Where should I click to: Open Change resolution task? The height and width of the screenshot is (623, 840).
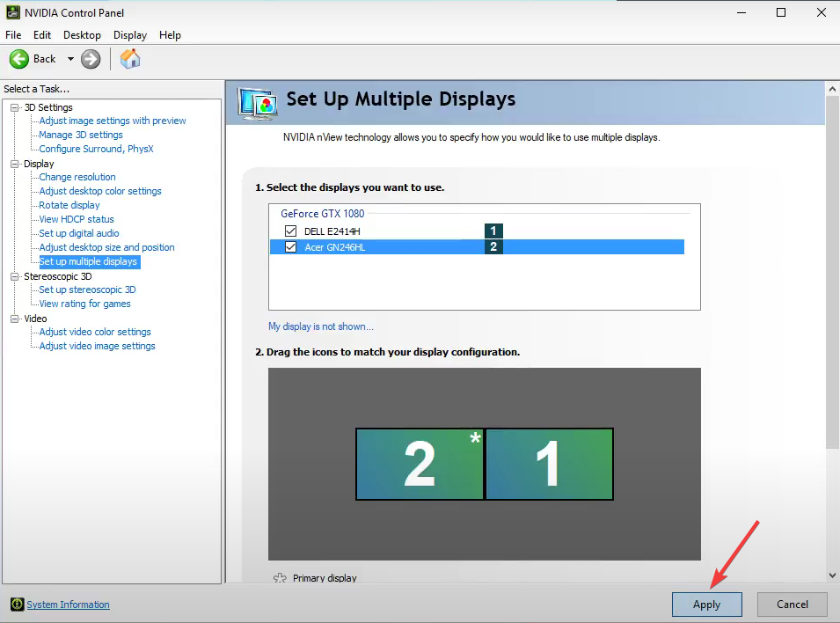77,177
